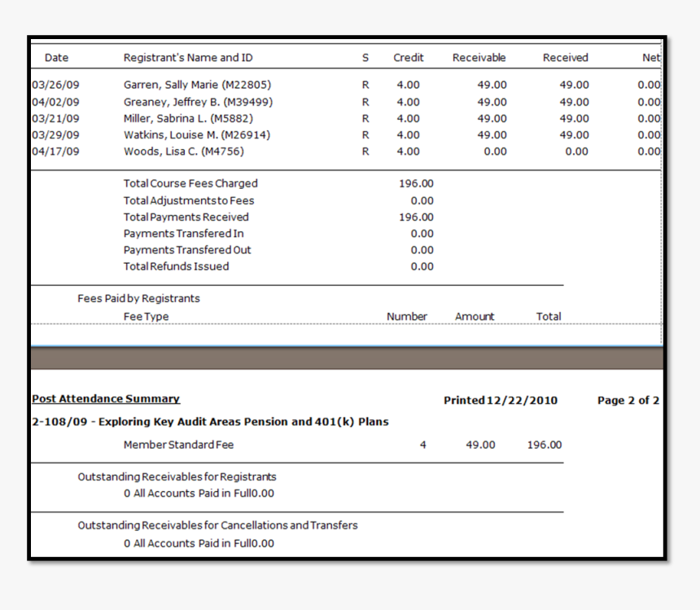The height and width of the screenshot is (610, 700).
Task: Select Total Payments Received line
Action: tap(186, 217)
